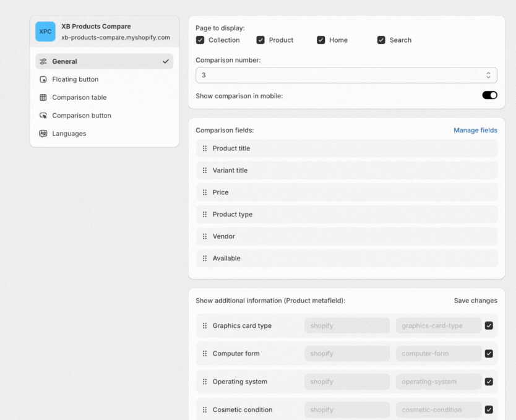The height and width of the screenshot is (420, 516).
Task: Click the Comparison button cursor icon
Action: (x=43, y=116)
